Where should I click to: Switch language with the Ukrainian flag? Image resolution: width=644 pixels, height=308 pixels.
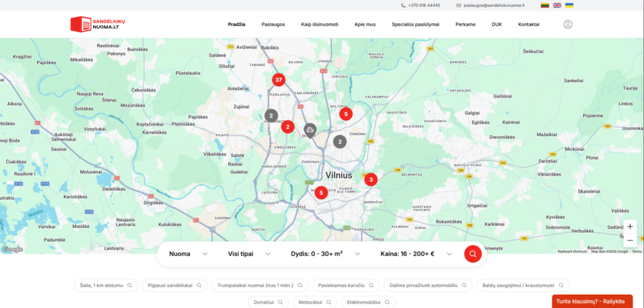click(x=569, y=5)
